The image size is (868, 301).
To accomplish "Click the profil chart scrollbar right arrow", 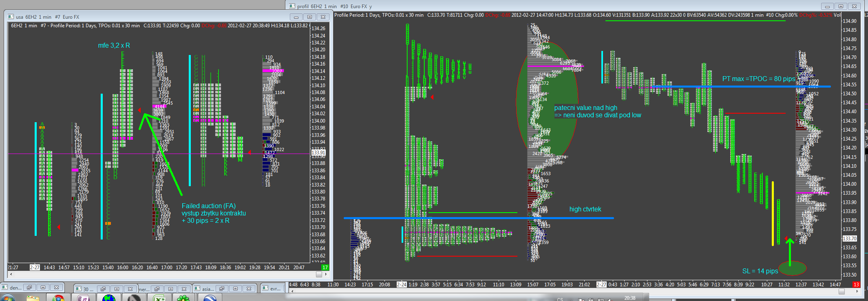I will [x=857, y=291].
